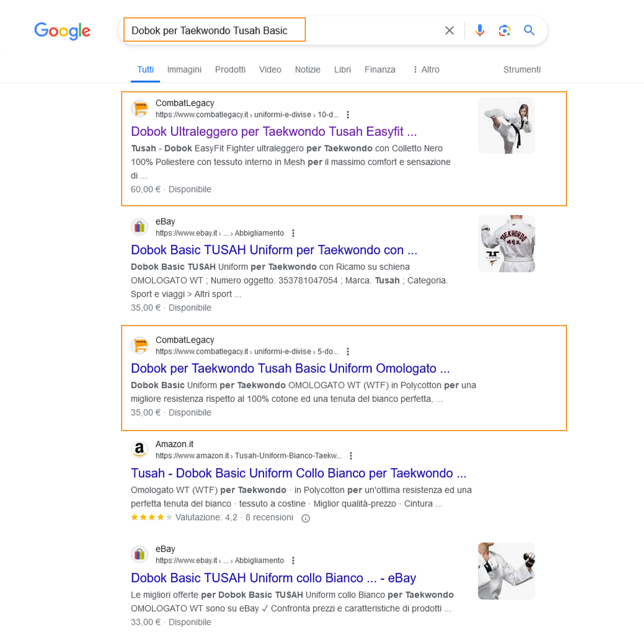Click the blue search magnifier icon
This screenshot has height=644, width=644.
pos(529,30)
